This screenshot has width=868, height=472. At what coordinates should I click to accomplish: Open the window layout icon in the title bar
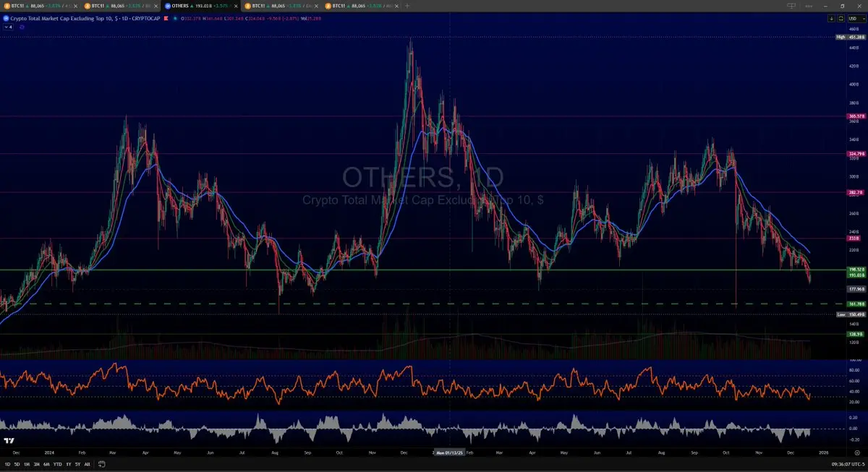point(793,5)
